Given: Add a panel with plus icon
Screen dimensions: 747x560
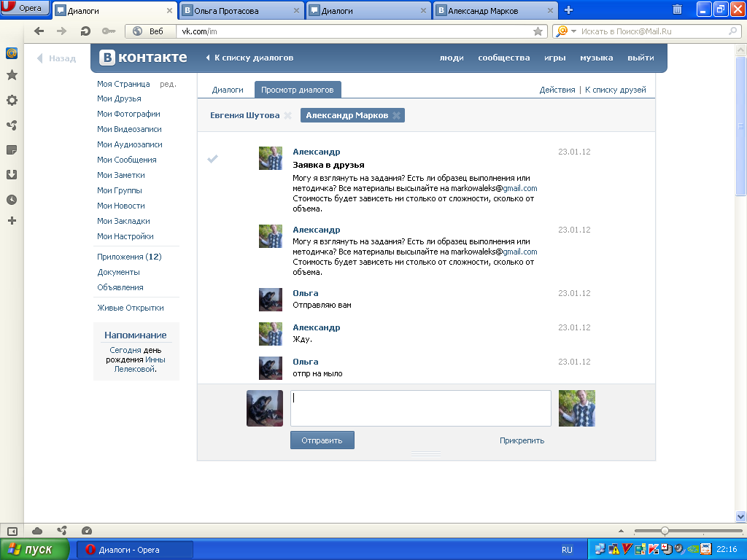Looking at the screenshot, I should point(12,220).
